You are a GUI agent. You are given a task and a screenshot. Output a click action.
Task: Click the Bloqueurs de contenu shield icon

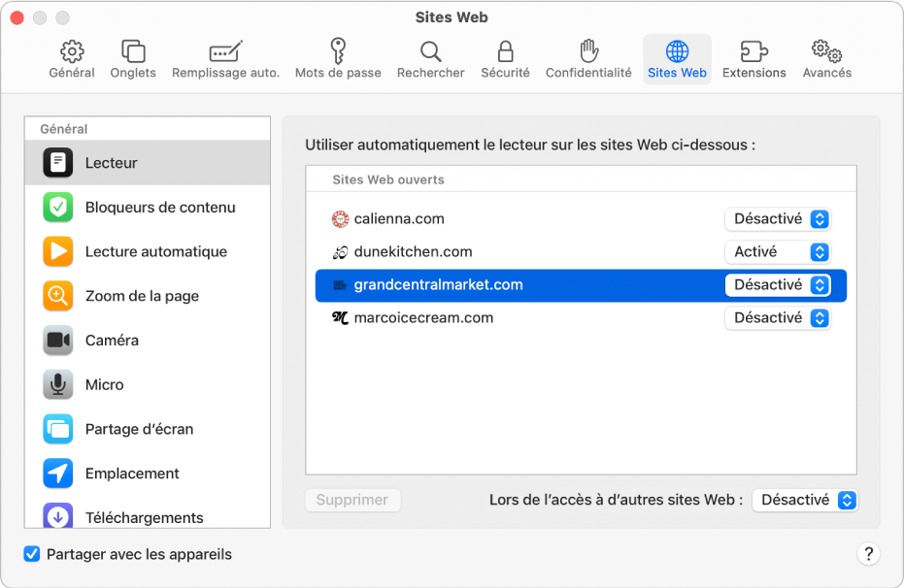point(58,207)
